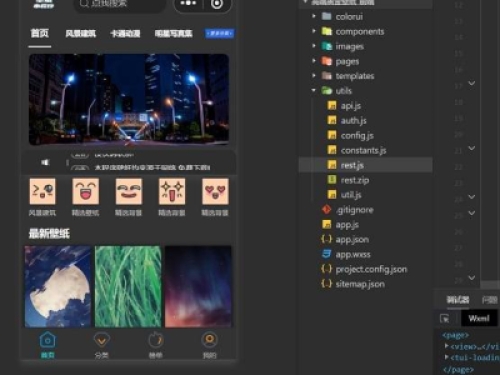Switch to the 调试器 debugger tab
Image resolution: width=500 pixels, height=375 pixels.
458,300
